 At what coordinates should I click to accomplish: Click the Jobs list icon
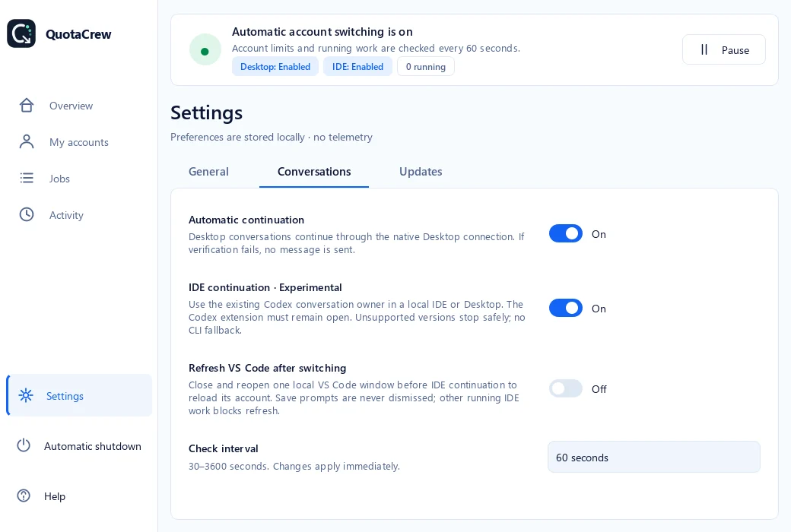(x=26, y=178)
